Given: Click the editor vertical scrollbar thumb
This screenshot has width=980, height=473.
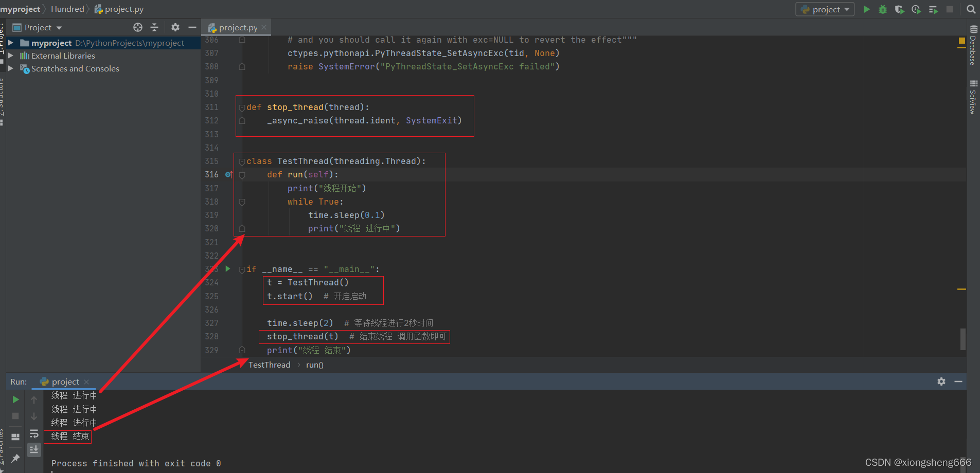Looking at the screenshot, I should (963, 339).
